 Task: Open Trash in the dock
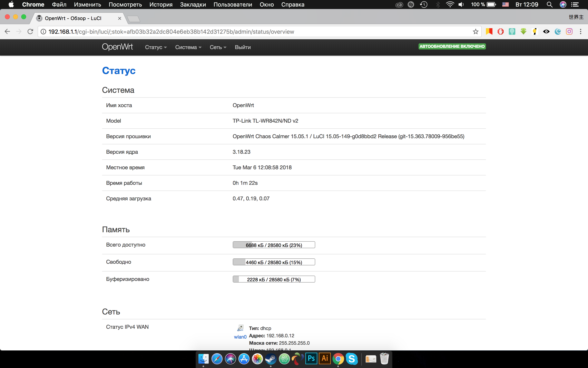[x=384, y=359]
